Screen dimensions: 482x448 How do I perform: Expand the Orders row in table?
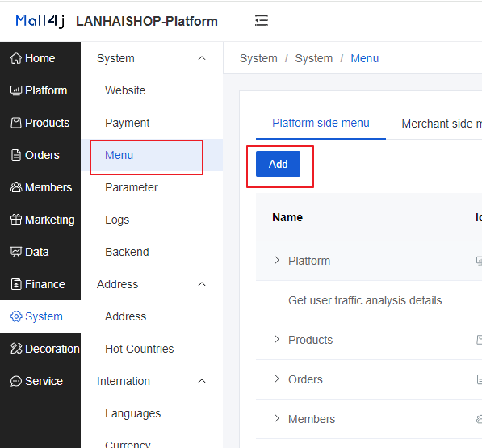click(277, 379)
